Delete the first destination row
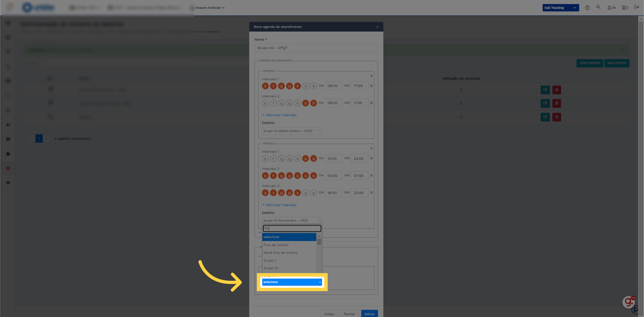The width and height of the screenshot is (644, 317). pos(556,90)
